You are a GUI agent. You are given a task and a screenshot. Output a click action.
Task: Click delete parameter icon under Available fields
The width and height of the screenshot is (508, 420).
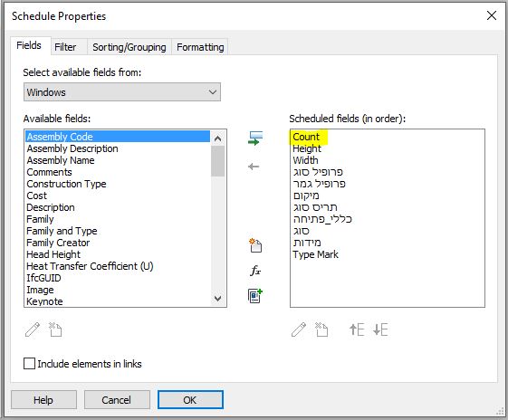pos(55,329)
